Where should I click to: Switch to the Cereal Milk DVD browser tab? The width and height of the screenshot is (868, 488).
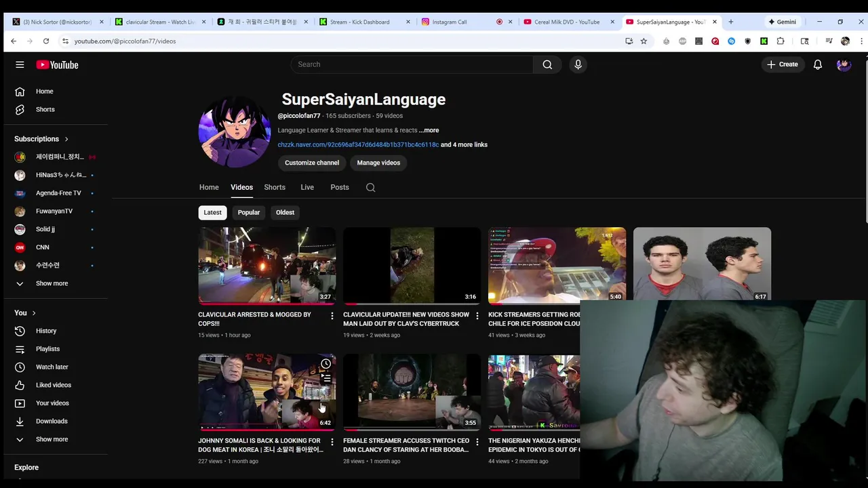click(x=567, y=22)
